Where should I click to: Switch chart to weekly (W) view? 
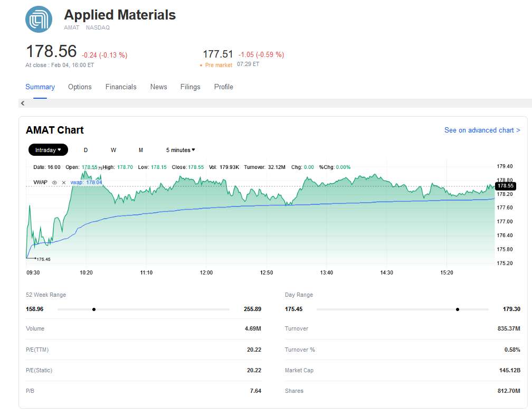(x=113, y=150)
